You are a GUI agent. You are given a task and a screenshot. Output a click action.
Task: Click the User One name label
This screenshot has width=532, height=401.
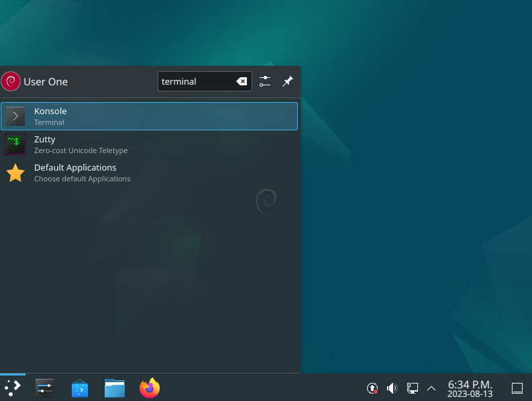(x=46, y=82)
